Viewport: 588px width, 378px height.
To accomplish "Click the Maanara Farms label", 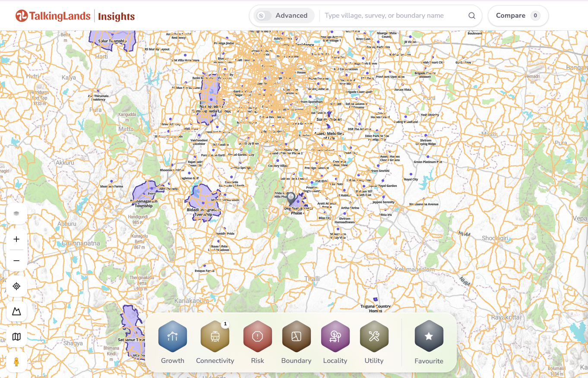I will click(111, 186).
